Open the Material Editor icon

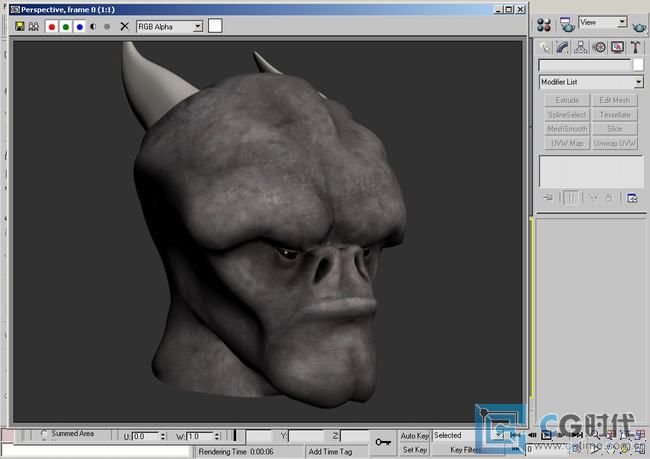pyautogui.click(x=544, y=25)
